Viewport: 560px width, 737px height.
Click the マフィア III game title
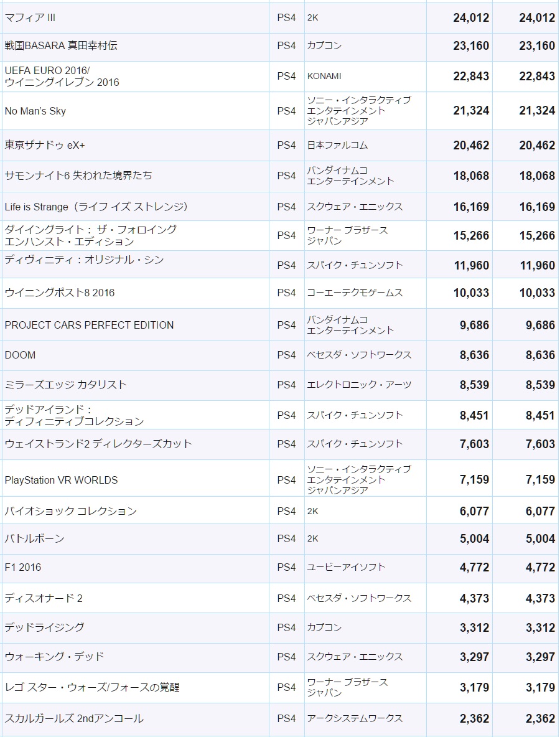(30, 17)
